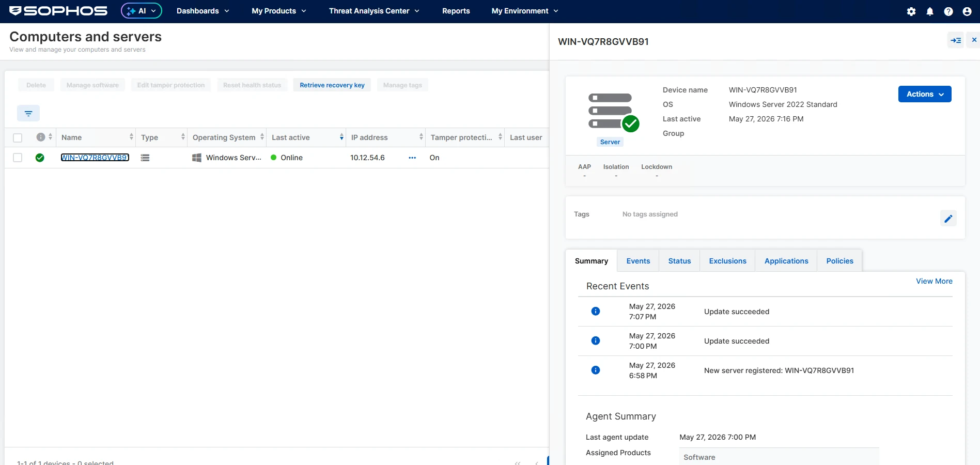Expand the Threat Analysis Center menu
The image size is (980, 465).
point(374,11)
